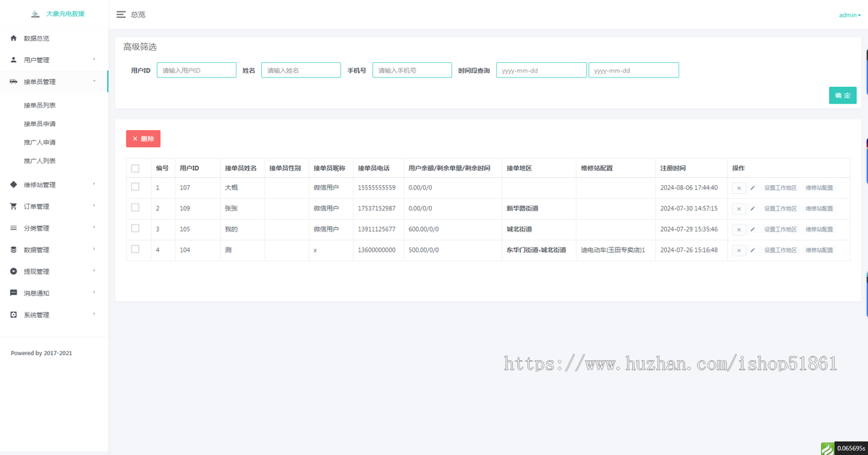The image size is (868, 455).
Task: Click the pencil edit icon for 大概
Action: (752, 188)
